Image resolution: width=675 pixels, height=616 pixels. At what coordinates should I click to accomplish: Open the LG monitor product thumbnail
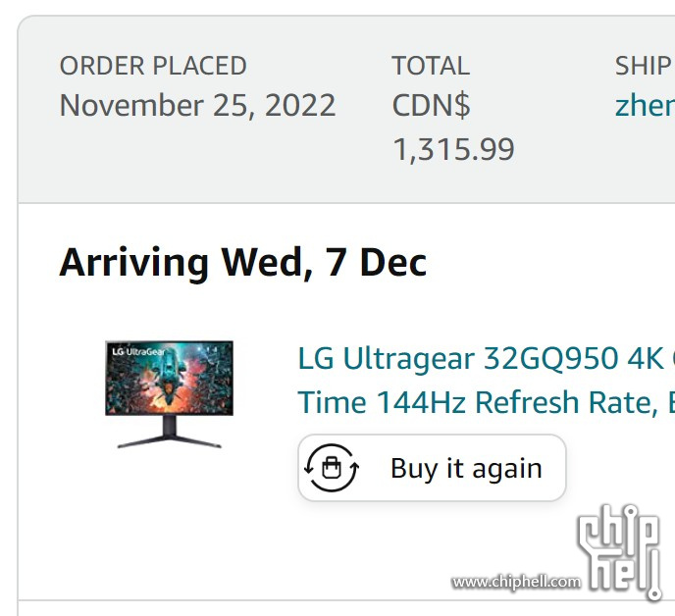click(x=169, y=394)
